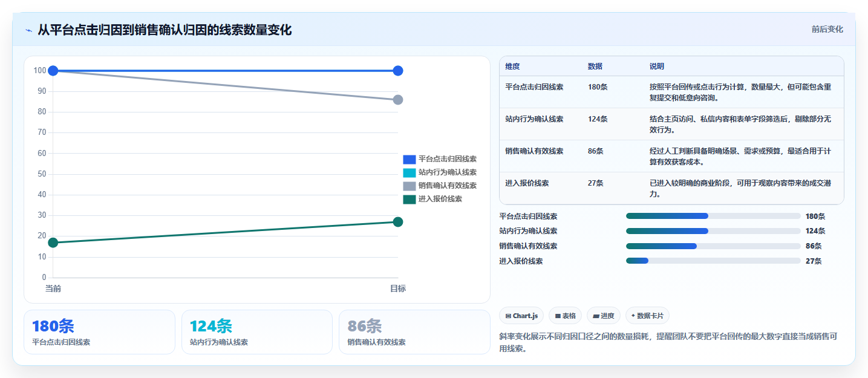
Task: Select the Chart.js chip
Action: [x=521, y=316]
